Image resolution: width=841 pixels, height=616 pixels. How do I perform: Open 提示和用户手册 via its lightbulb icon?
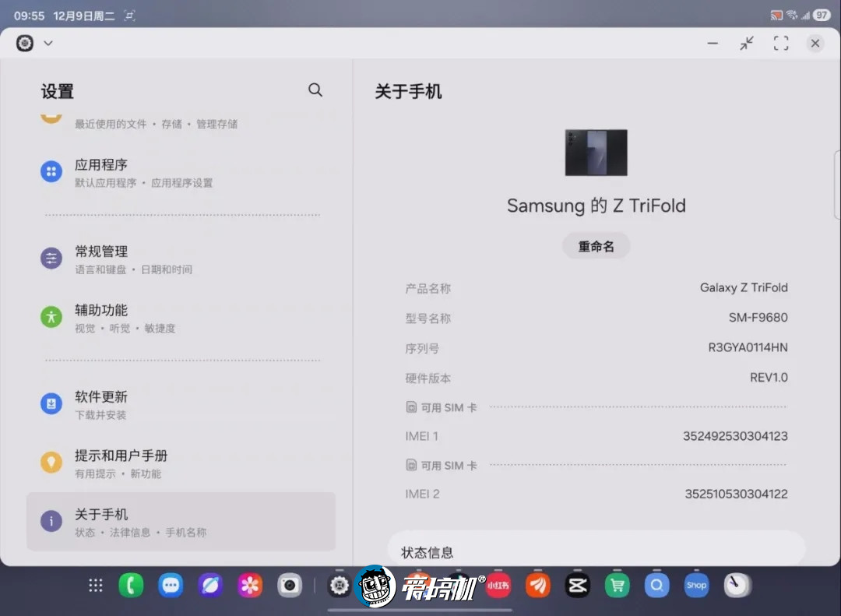click(51, 462)
